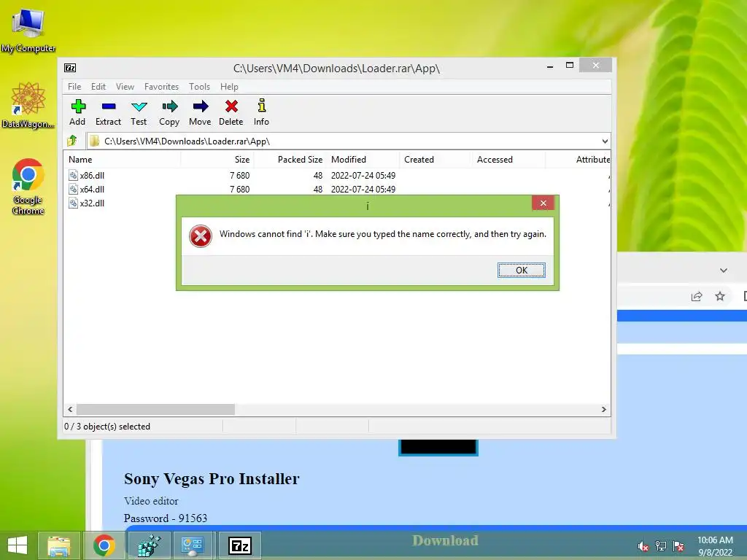This screenshot has height=560, width=747.
Task: Open the File menu
Action: (x=74, y=87)
